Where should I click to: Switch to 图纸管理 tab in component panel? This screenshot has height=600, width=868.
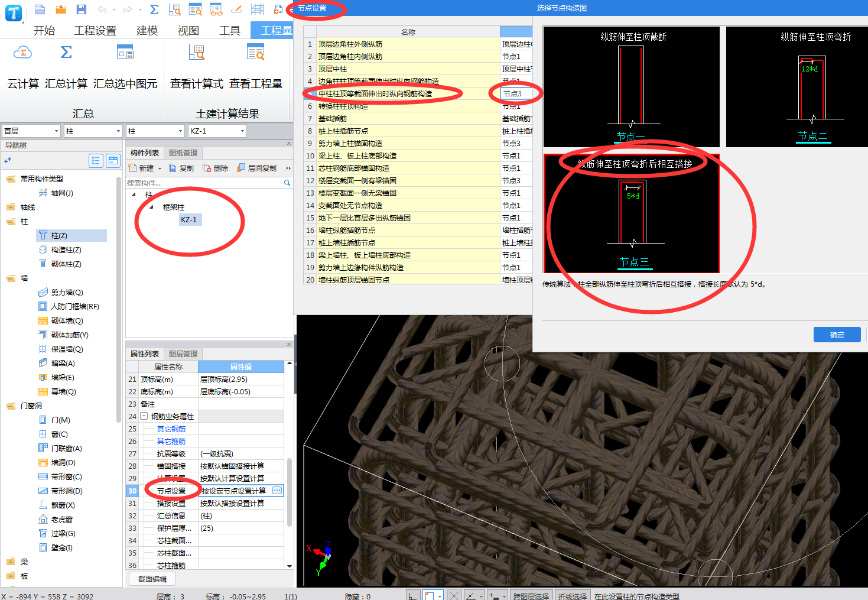183,153
